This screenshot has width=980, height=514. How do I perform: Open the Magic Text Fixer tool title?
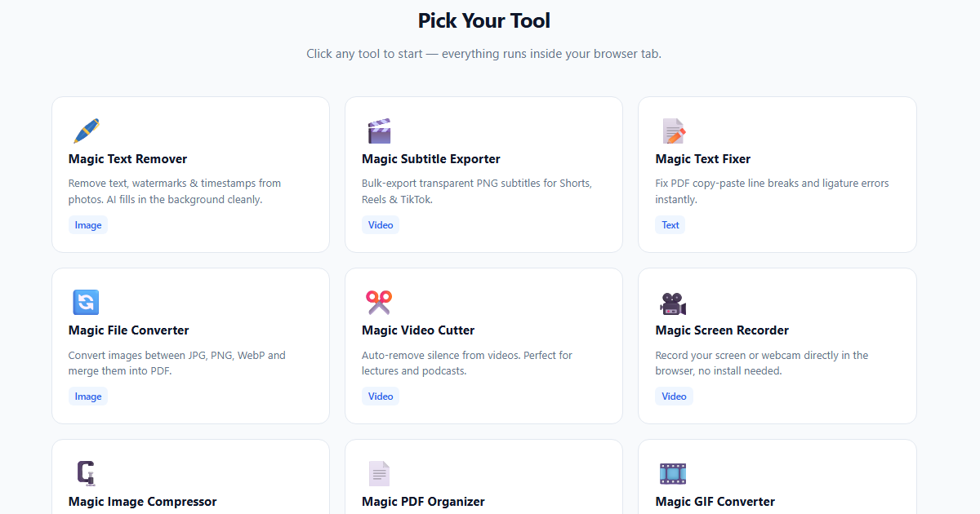tap(703, 159)
